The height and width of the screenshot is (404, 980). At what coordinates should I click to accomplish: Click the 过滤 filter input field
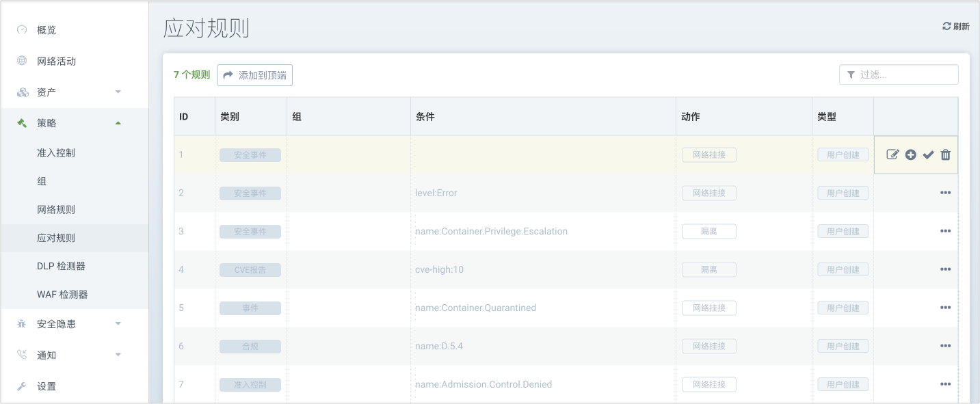904,75
